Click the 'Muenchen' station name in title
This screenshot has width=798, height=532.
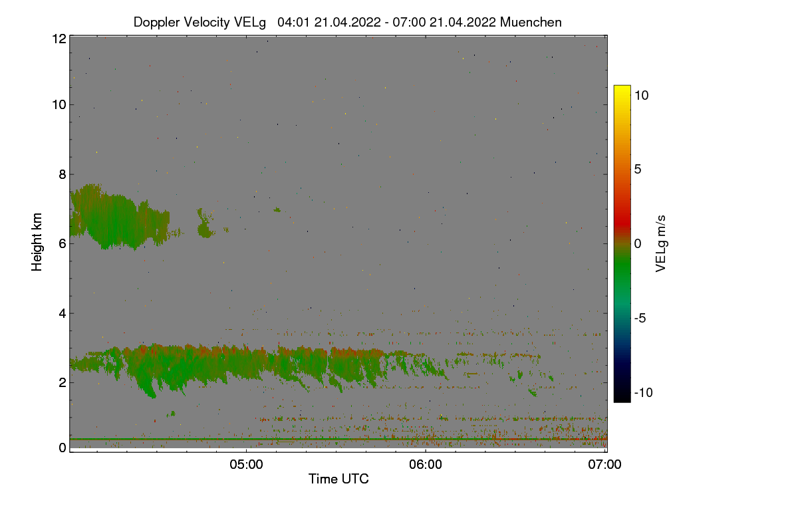click(x=531, y=22)
